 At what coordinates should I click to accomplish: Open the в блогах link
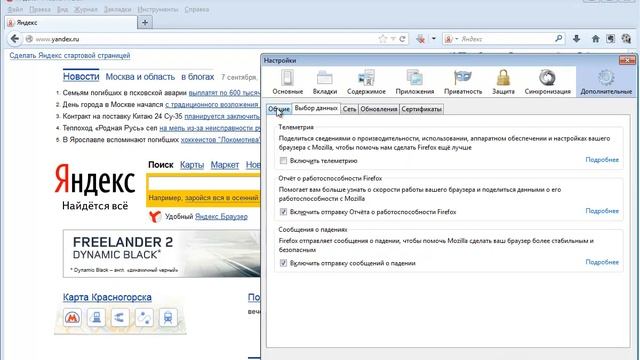[198, 77]
